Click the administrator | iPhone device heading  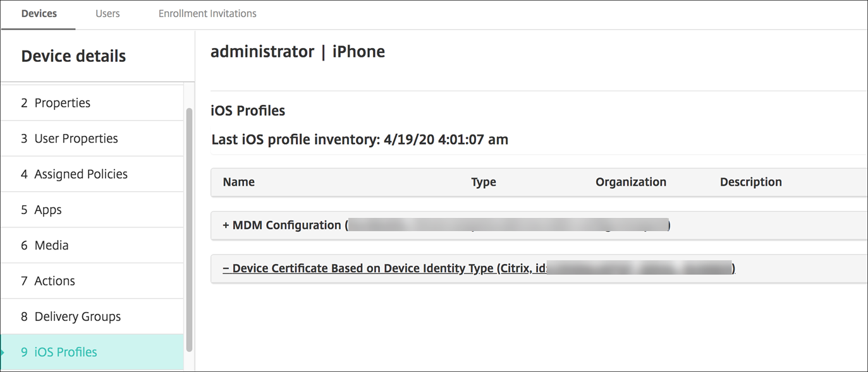tap(298, 52)
